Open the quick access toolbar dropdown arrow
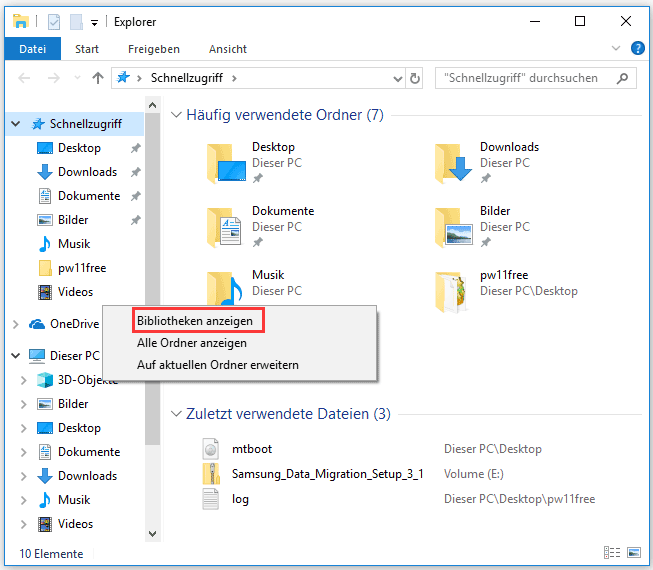Viewport: 653px width, 570px height. click(95, 23)
